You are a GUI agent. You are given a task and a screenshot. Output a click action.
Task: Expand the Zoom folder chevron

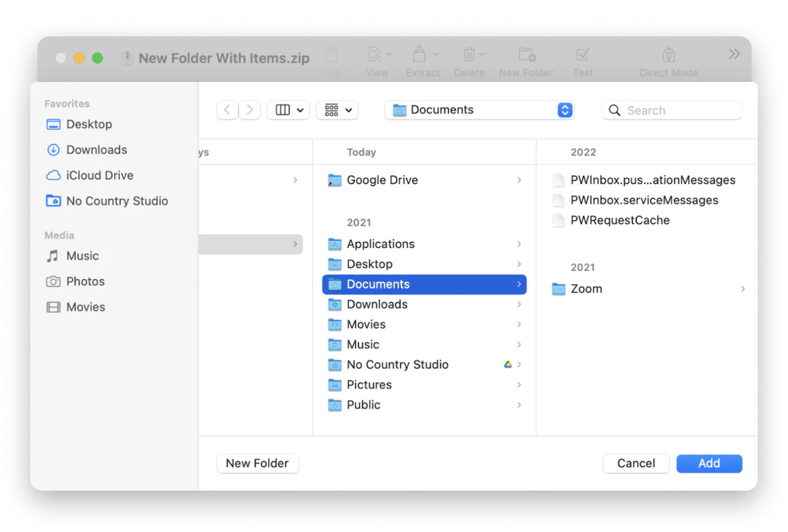[743, 289]
